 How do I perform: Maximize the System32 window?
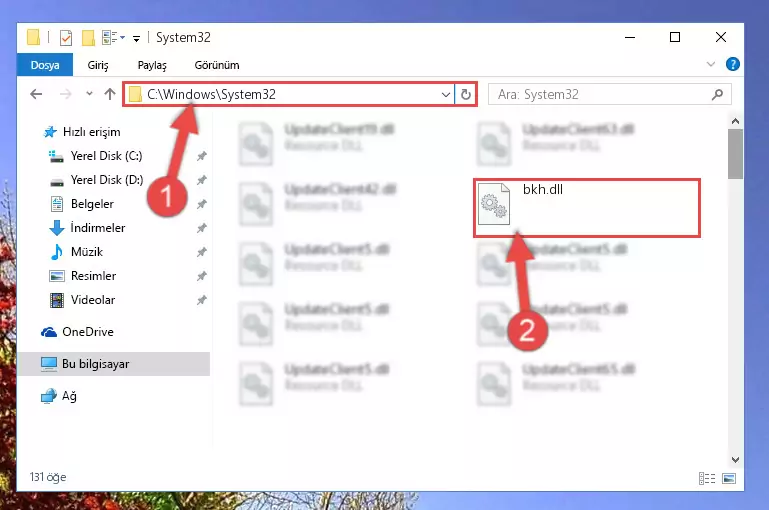(675, 37)
